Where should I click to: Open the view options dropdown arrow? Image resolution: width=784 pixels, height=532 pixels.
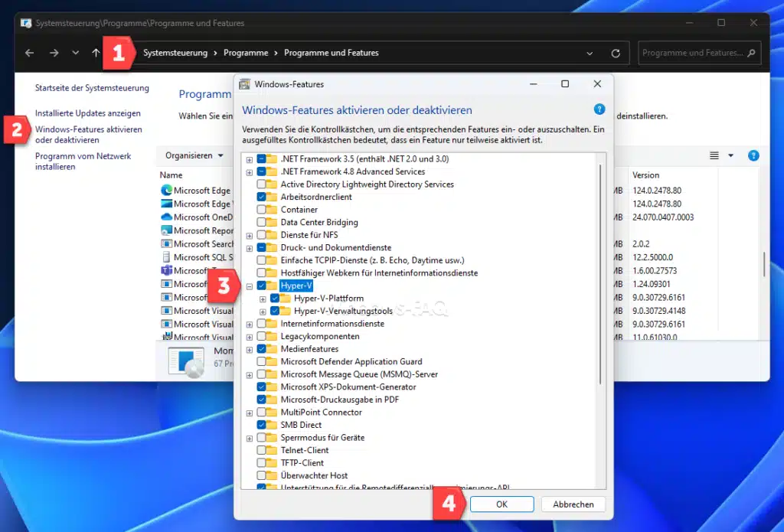click(x=730, y=155)
